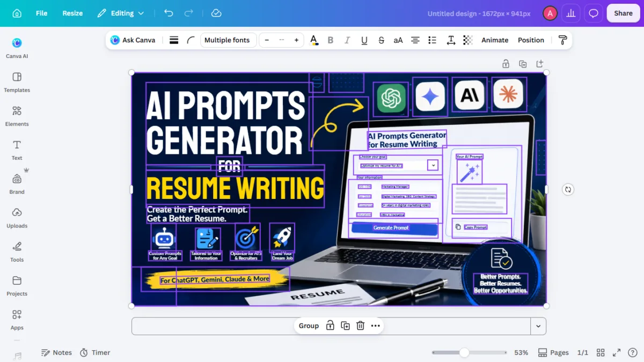Screen dimensions: 644x362
Task: Open the help question mark
Action: (632, 352)
